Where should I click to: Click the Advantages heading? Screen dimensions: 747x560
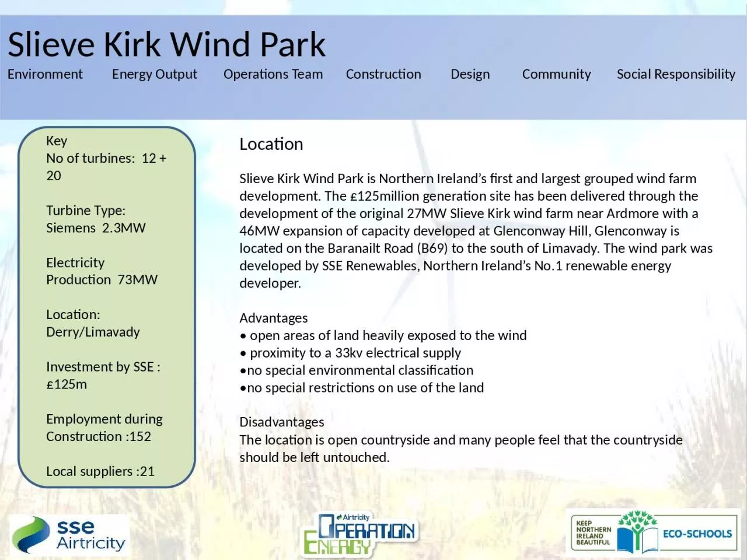(x=273, y=318)
